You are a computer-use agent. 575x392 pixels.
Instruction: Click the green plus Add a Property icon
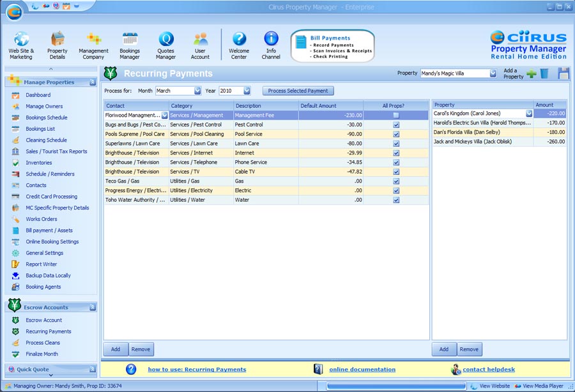coord(531,73)
